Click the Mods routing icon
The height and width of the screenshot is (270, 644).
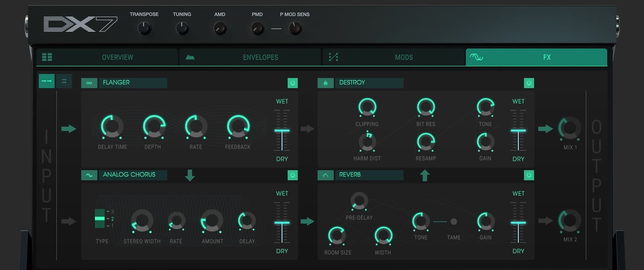[333, 57]
